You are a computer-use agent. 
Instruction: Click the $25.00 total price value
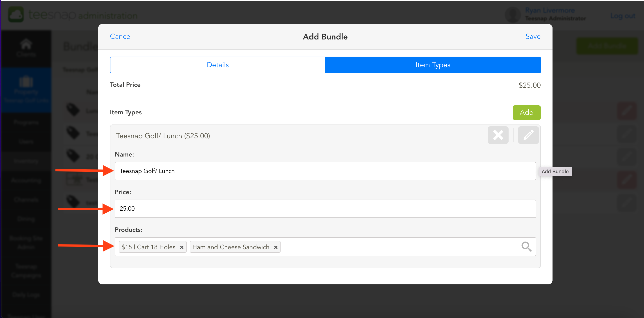(530, 85)
